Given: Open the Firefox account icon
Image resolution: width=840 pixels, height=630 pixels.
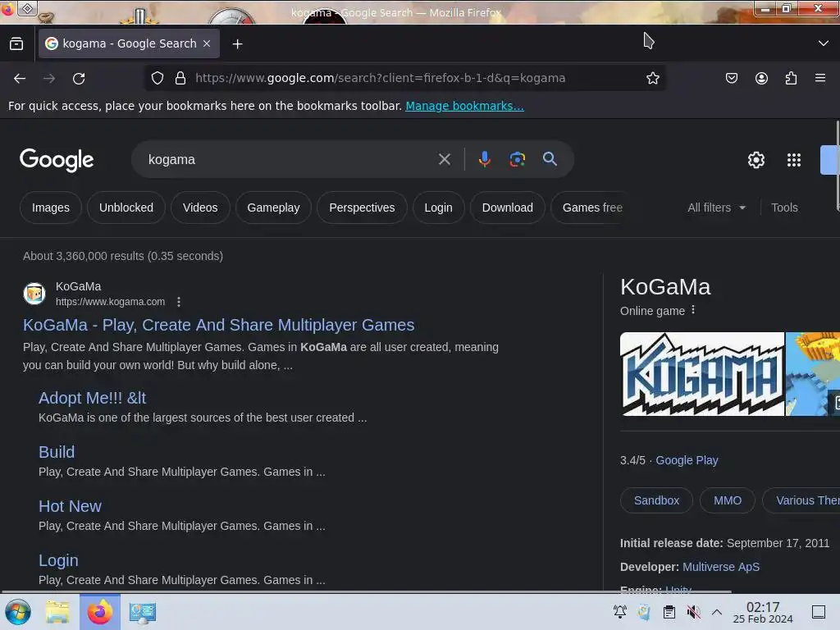Looking at the screenshot, I should coord(761,78).
